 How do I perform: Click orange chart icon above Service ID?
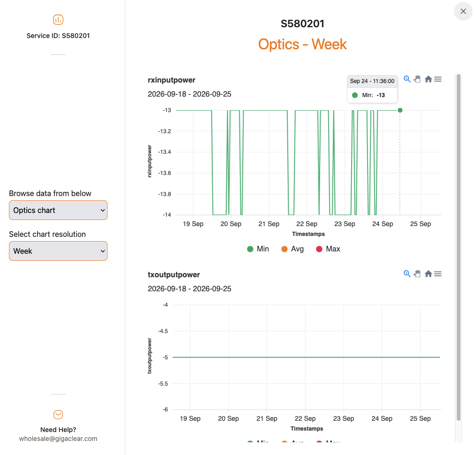58,20
